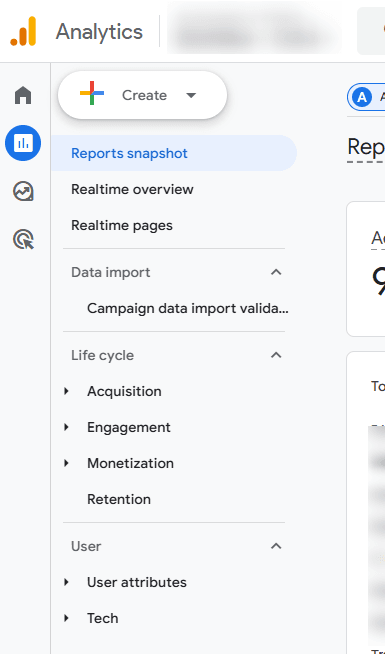
Task: Click the Data import section heading
Action: (111, 272)
